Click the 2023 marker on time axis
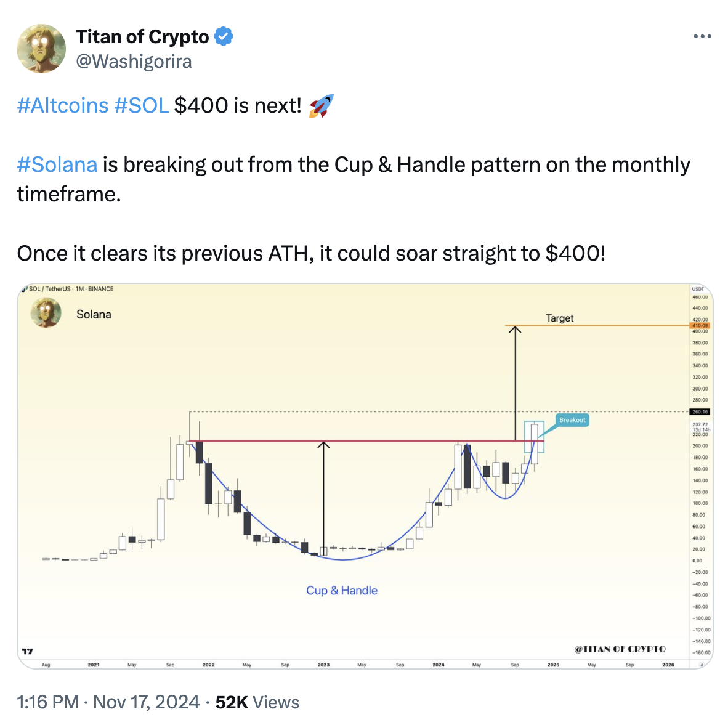Screen dimensions: 728x725 (323, 665)
